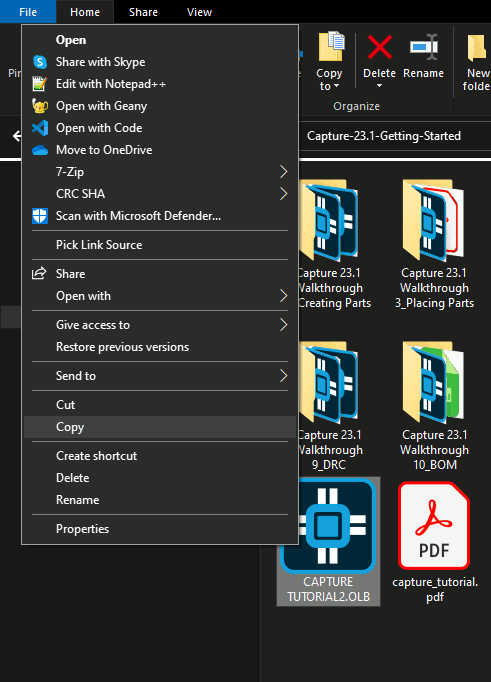The image size is (491, 682).
Task: Choose Rename from the context menu
Action: [x=160, y=500]
